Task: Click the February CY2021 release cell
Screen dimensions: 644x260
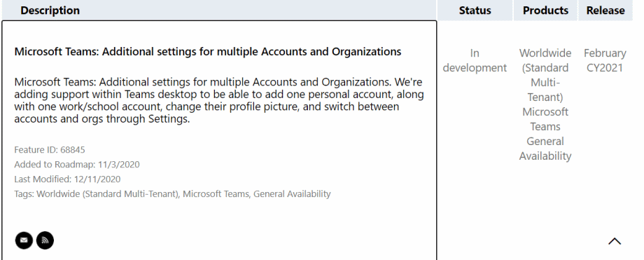Action: [x=605, y=60]
